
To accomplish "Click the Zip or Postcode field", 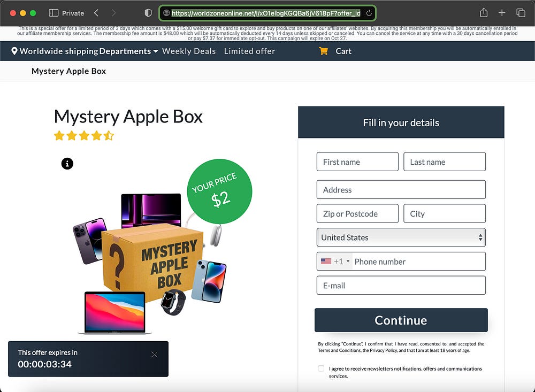I will (x=357, y=213).
